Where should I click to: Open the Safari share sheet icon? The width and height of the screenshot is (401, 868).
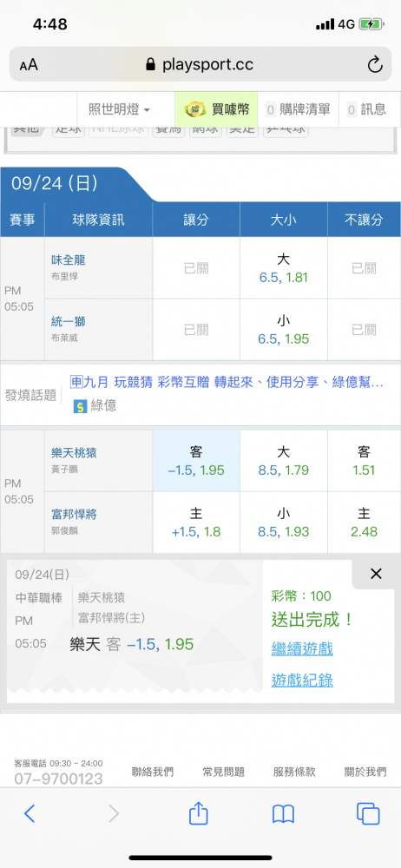click(x=198, y=813)
